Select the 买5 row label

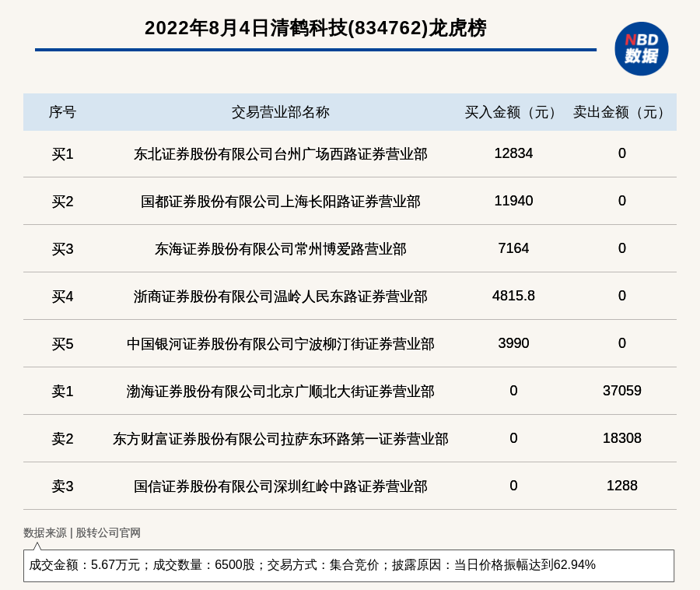pos(62,344)
